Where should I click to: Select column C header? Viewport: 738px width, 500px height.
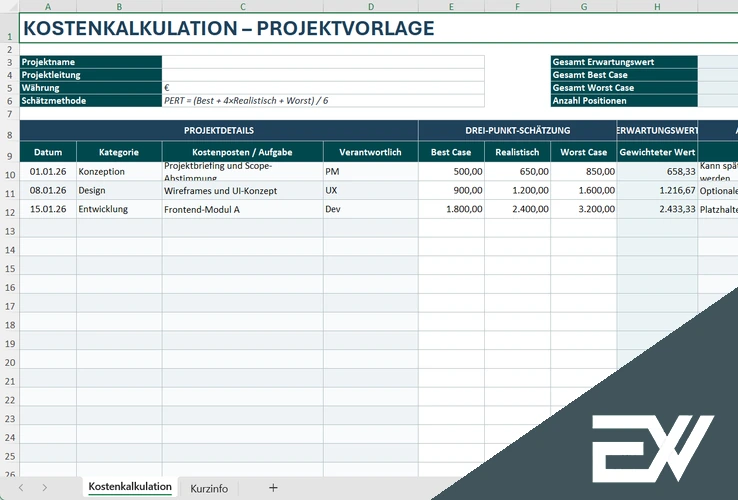242,6
